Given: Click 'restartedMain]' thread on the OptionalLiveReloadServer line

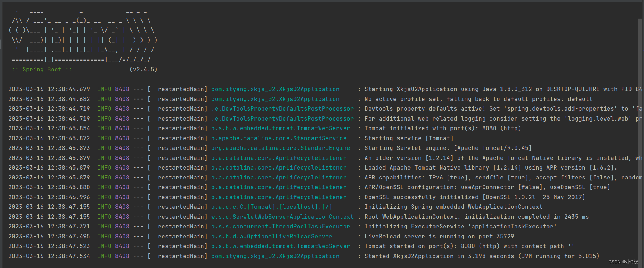Looking at the screenshot, I should pos(182,237).
